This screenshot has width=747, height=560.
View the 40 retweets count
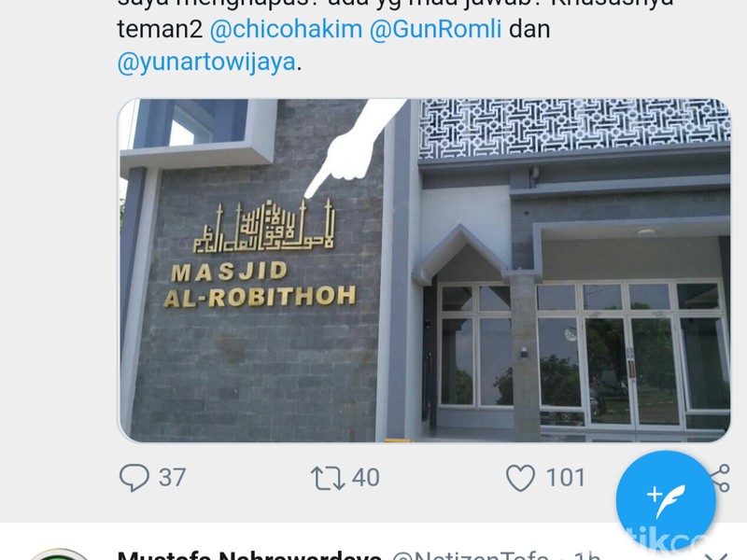[x=366, y=478]
